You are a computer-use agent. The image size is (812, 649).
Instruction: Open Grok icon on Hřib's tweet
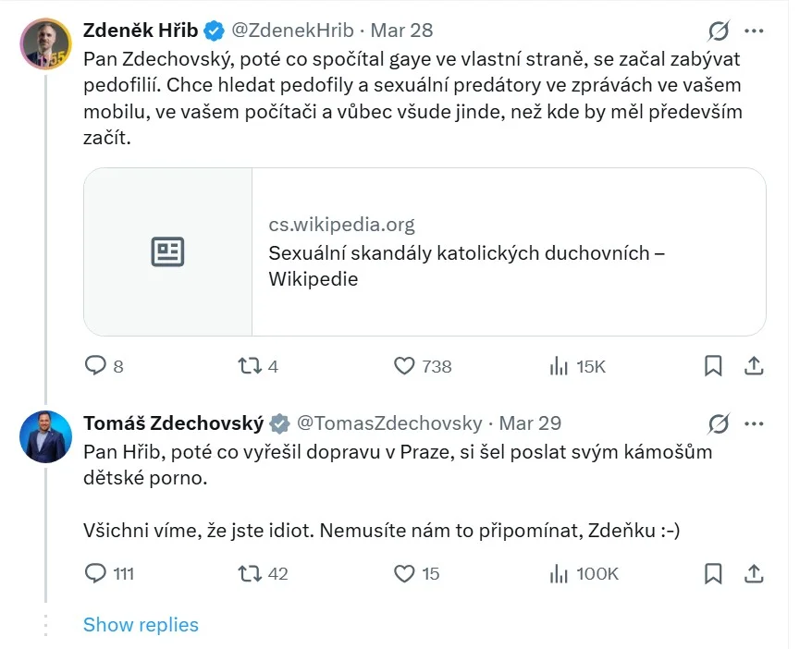[x=718, y=31]
